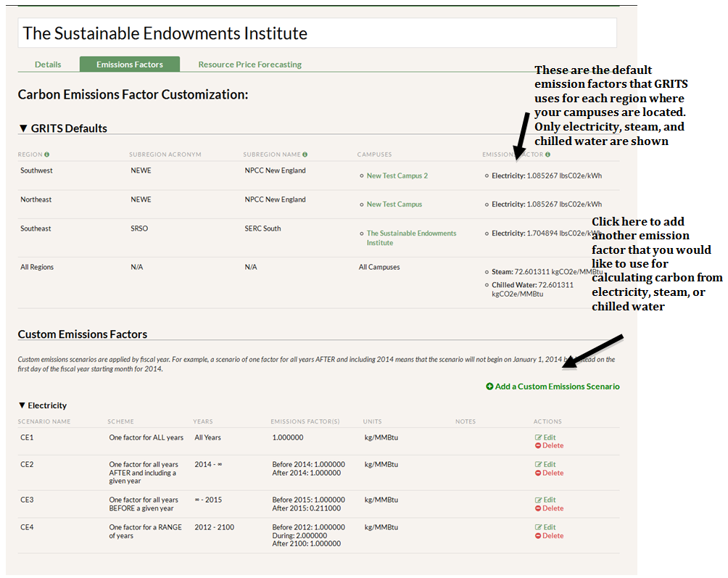
Task: Click the red delete icon for CE1
Action: [x=537, y=446]
